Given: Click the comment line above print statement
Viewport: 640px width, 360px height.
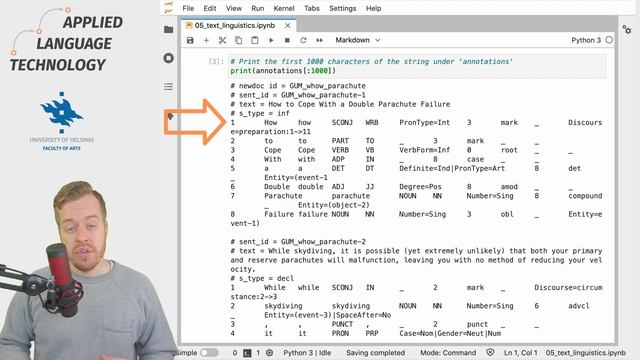Looking at the screenshot, I should [x=371, y=62].
